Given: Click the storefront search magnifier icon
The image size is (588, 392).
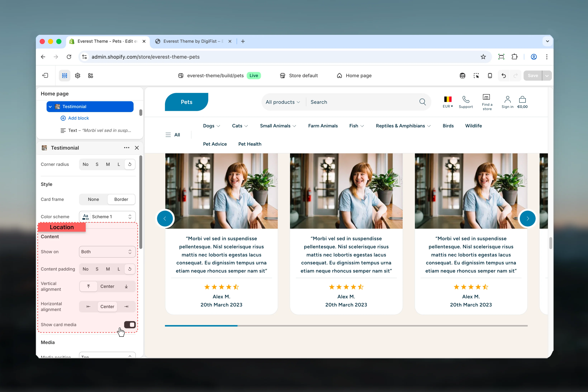Looking at the screenshot, I should coord(422,102).
